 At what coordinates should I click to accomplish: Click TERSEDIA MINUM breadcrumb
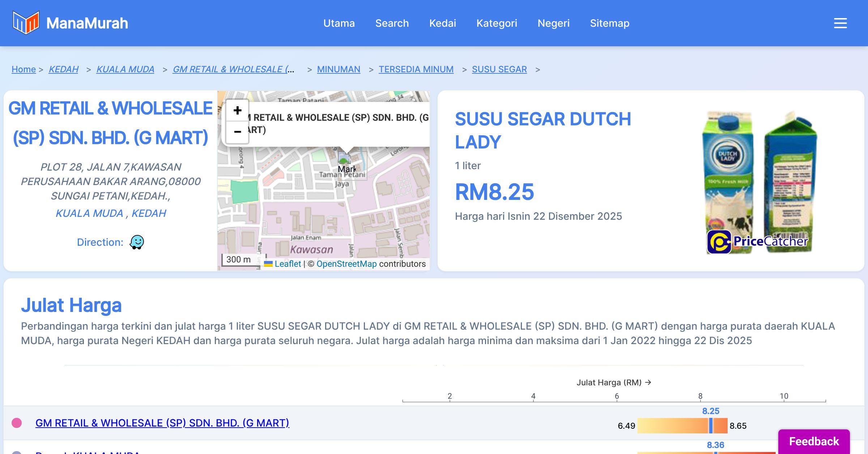point(416,69)
